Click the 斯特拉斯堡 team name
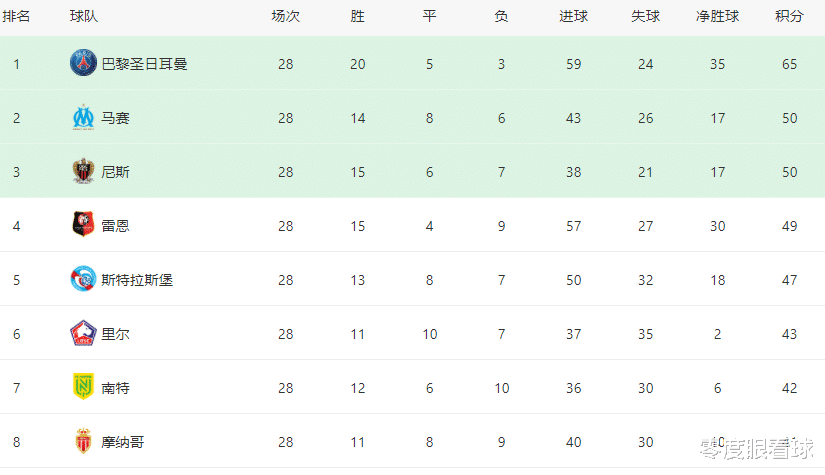Viewport: 825px width, 475px height. [x=137, y=280]
